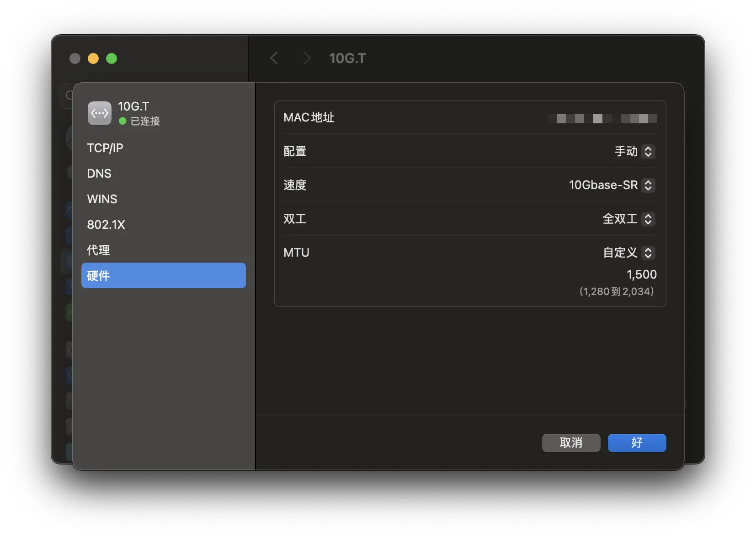Click the blurred MAC地址 value
Screen dimensions: 756x538
point(602,119)
